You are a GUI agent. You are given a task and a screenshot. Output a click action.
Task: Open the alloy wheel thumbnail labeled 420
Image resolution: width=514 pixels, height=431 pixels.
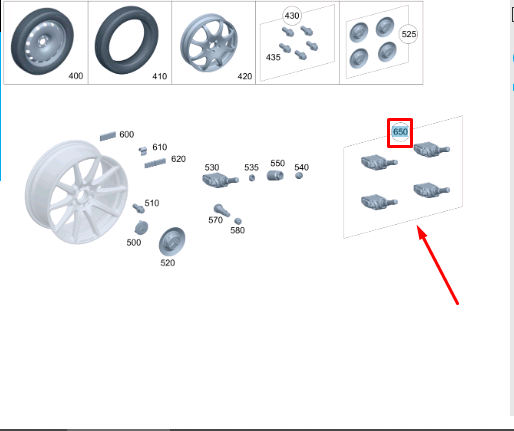(x=214, y=43)
